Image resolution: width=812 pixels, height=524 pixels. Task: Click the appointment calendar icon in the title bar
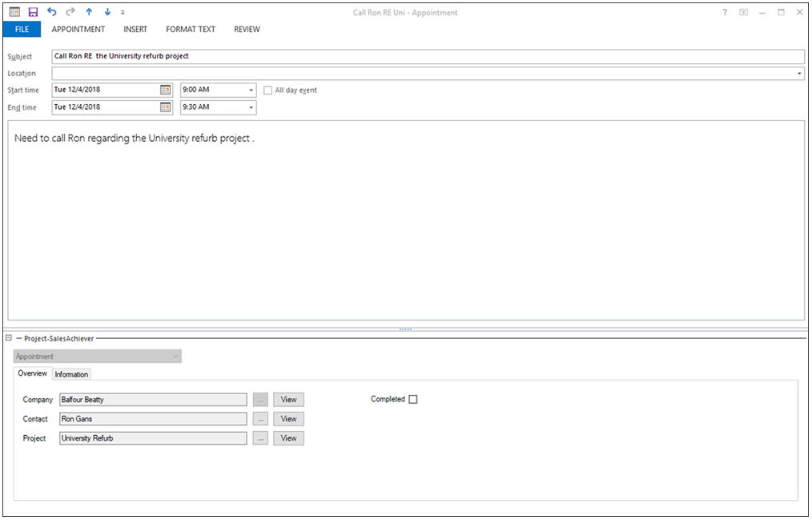[x=14, y=12]
